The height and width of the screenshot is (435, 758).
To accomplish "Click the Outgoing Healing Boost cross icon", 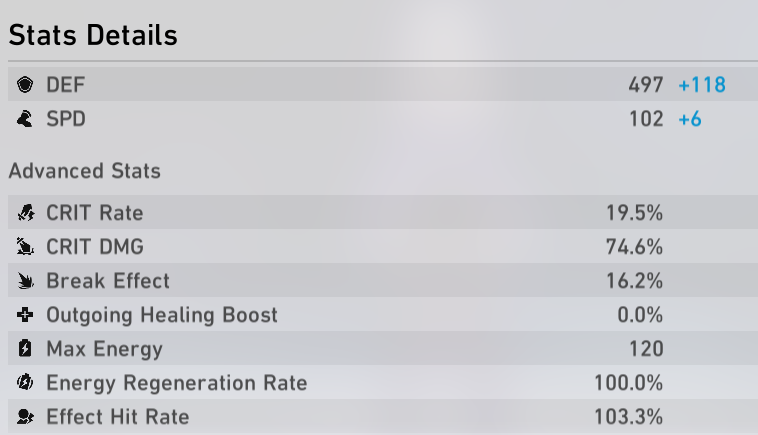I will point(25,315).
